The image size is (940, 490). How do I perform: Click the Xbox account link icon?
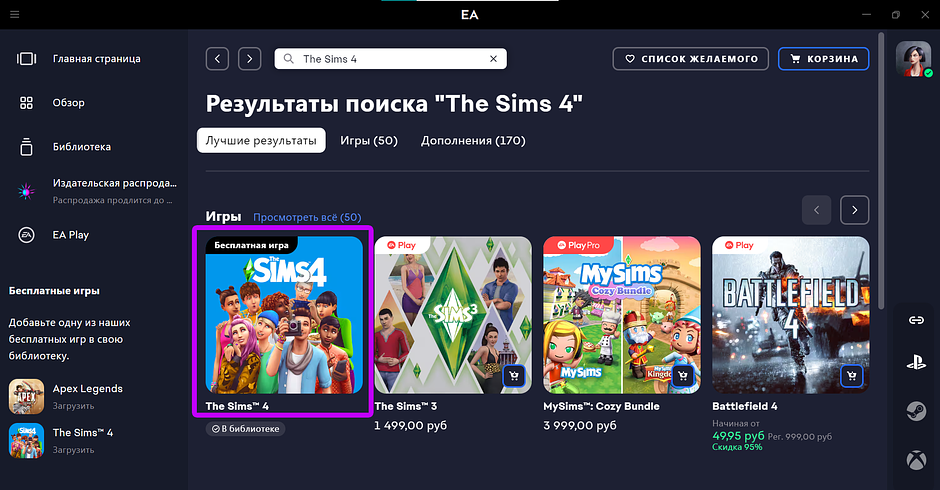tap(916, 460)
